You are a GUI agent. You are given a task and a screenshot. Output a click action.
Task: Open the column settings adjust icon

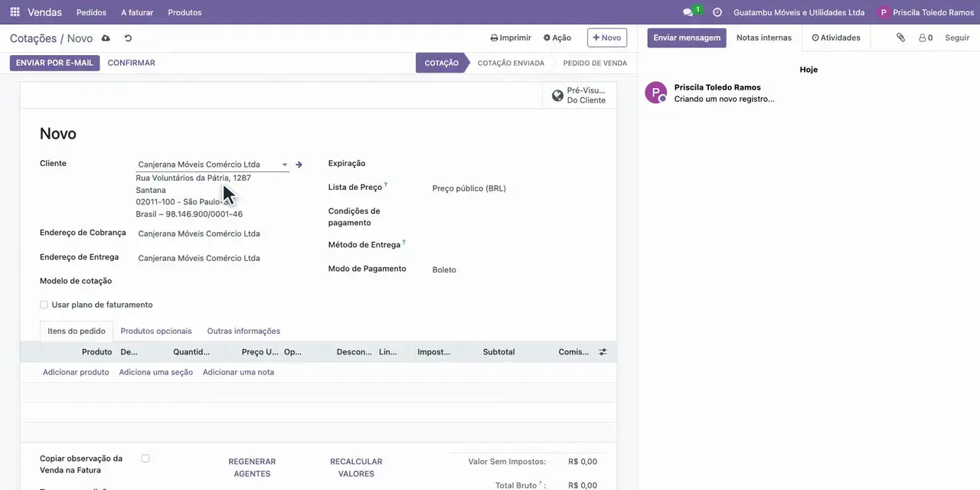[x=603, y=352]
